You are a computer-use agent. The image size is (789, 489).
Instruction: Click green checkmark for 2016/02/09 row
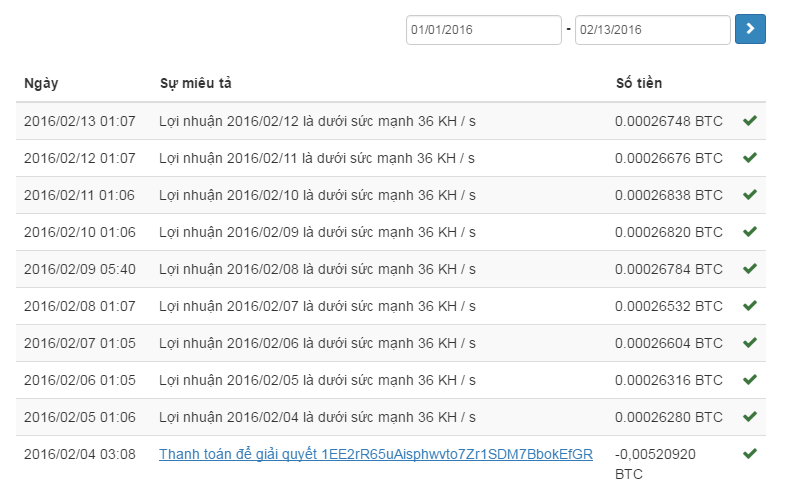(x=750, y=269)
